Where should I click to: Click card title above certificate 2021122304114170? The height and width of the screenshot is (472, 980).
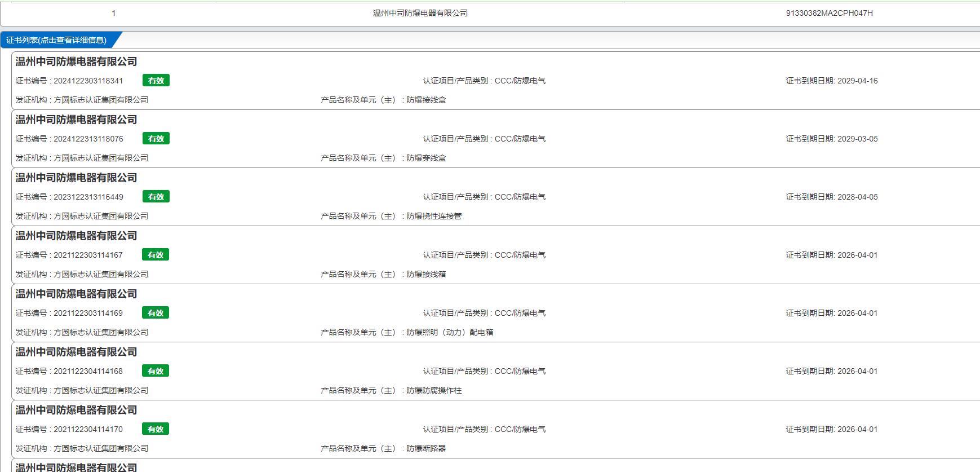click(76, 411)
